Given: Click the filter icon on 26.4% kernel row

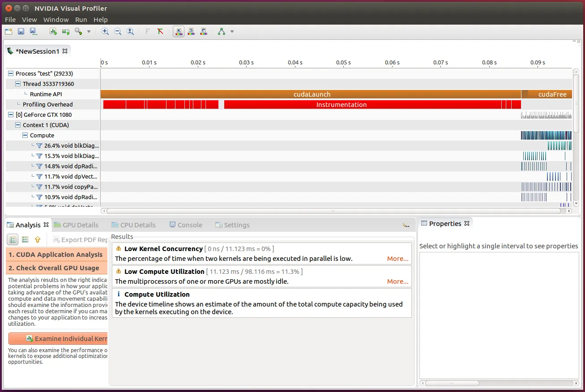Looking at the screenshot, I should pyautogui.click(x=39, y=145).
